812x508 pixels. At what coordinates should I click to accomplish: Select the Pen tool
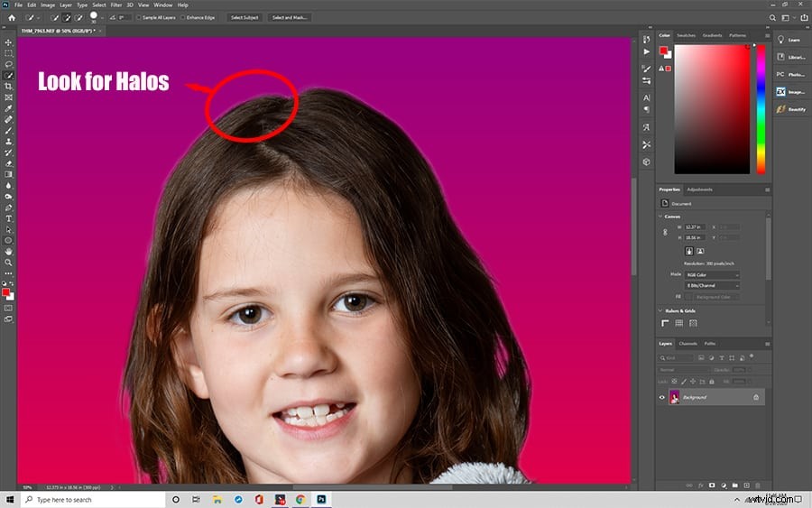[8, 208]
